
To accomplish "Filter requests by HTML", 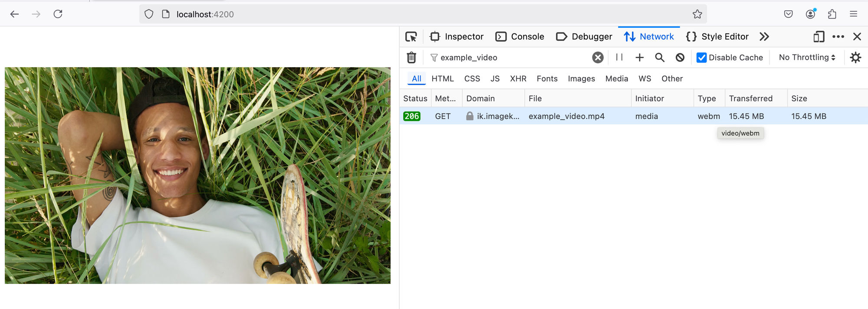I will tap(443, 79).
